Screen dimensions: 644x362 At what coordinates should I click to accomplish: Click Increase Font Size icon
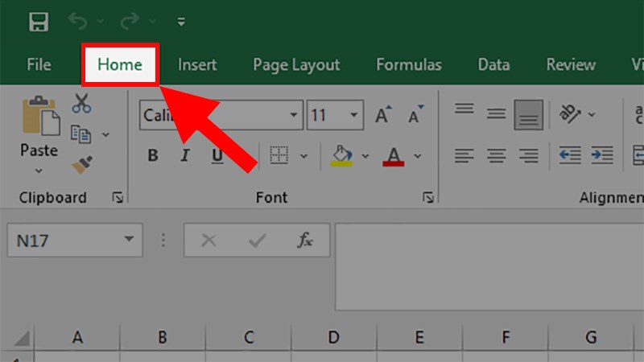pyautogui.click(x=383, y=114)
